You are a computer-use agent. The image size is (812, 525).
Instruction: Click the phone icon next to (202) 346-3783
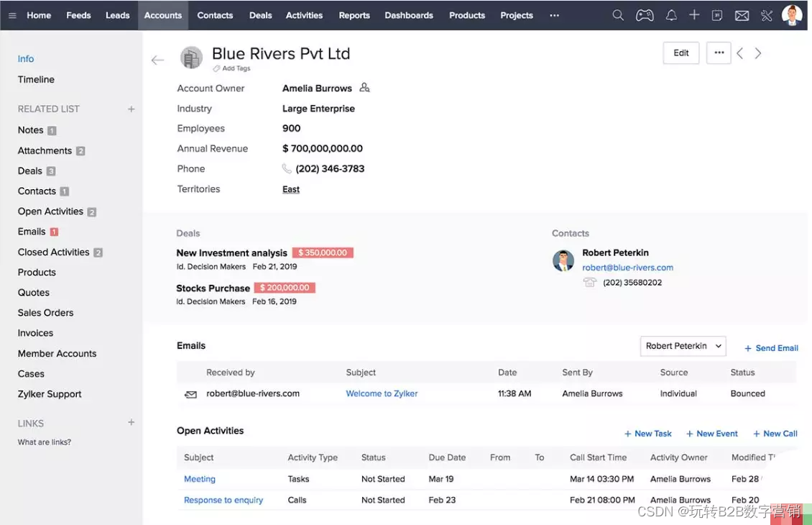click(287, 168)
